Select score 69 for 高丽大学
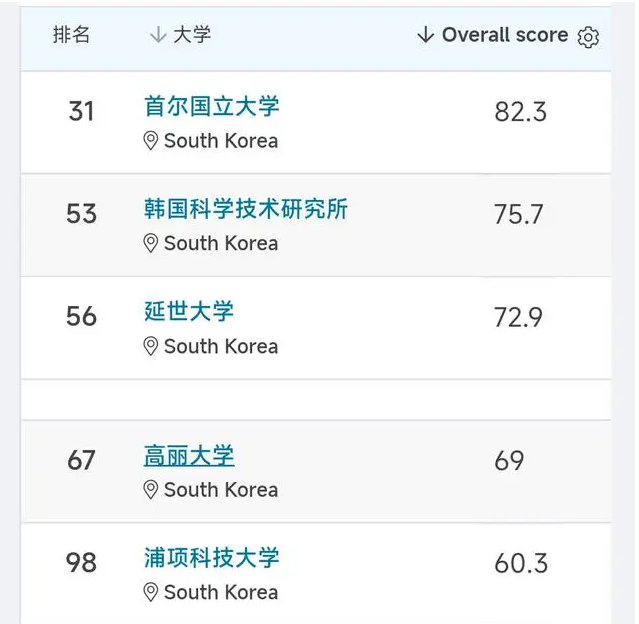Viewport: 639px width, 624px height. pyautogui.click(x=509, y=461)
